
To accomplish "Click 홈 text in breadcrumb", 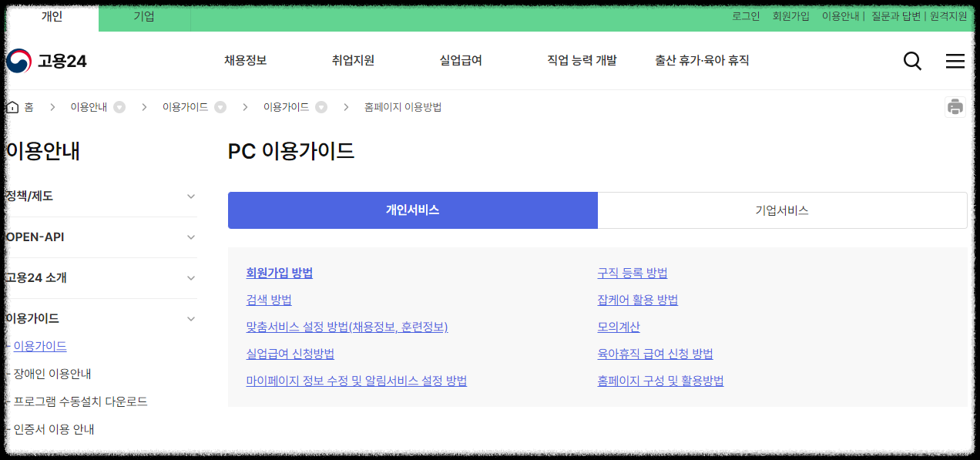I will pyautogui.click(x=29, y=107).
